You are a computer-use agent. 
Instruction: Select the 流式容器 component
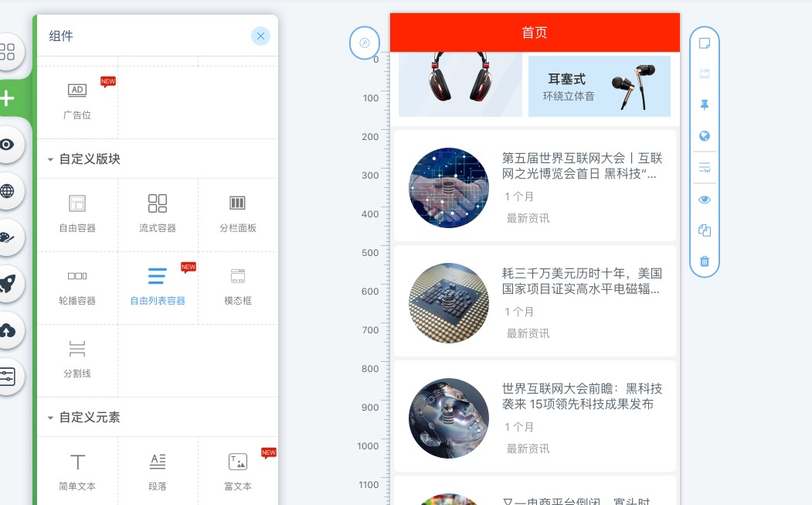(158, 213)
